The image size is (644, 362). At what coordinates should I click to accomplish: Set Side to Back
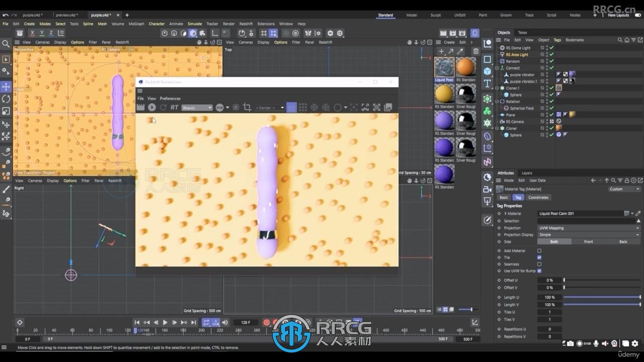pos(623,242)
